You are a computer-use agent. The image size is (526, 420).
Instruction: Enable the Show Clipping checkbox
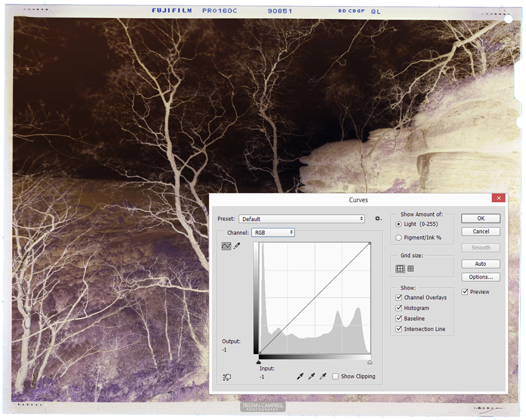pos(336,376)
